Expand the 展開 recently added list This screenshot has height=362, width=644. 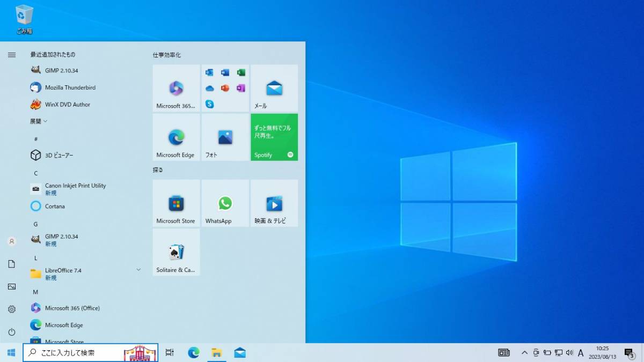pyautogui.click(x=39, y=121)
